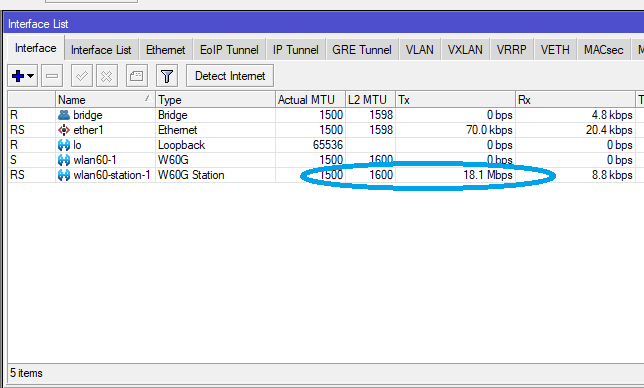The width and height of the screenshot is (644, 388).
Task: Open the GRE Tunnel tab
Action: (362, 50)
